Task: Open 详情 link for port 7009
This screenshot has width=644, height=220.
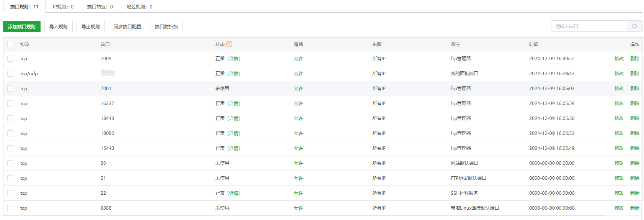Action: pyautogui.click(x=234, y=59)
